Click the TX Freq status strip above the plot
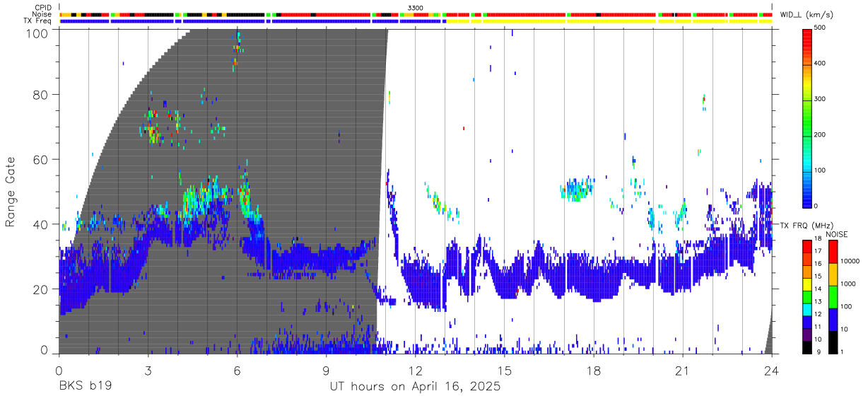The image size is (868, 401). pyautogui.click(x=416, y=21)
